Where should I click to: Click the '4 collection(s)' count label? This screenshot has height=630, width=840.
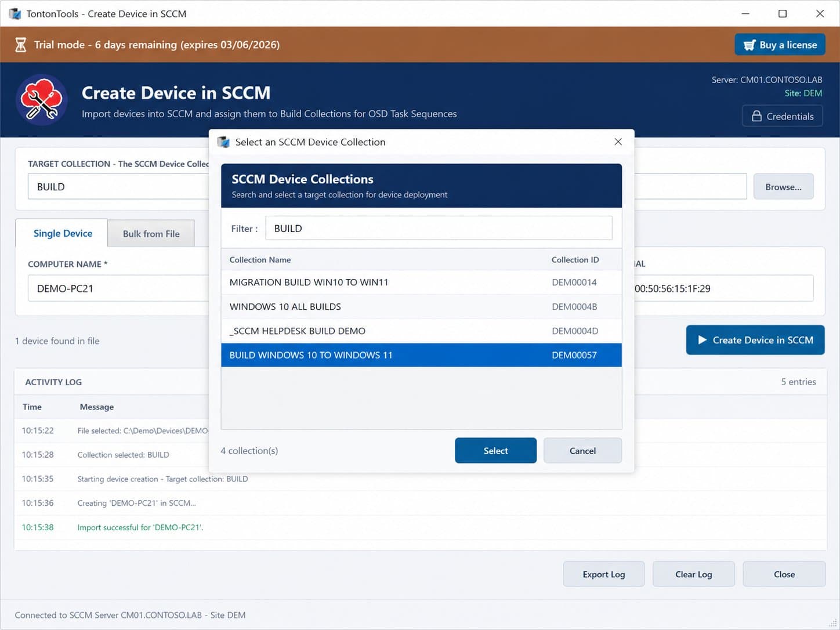click(x=249, y=451)
